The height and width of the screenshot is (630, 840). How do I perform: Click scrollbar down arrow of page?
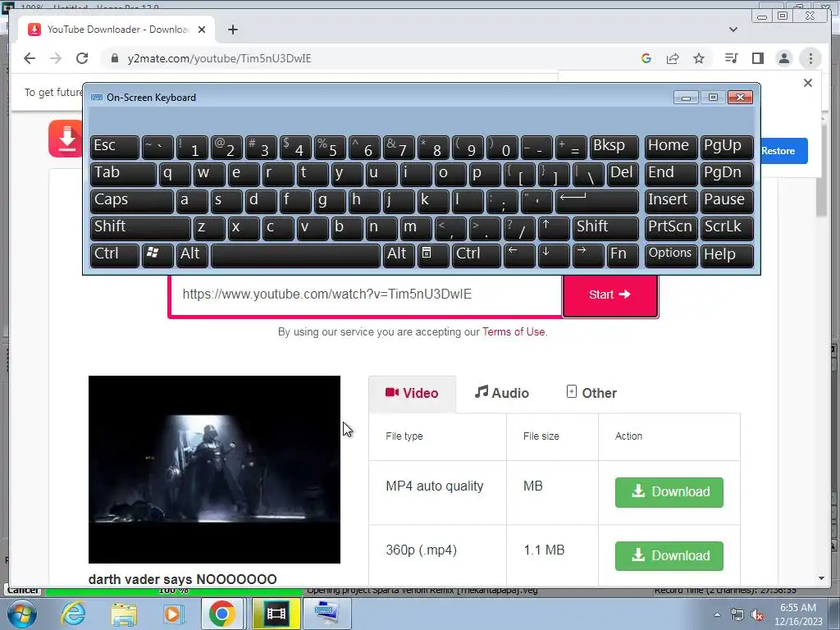click(x=822, y=578)
